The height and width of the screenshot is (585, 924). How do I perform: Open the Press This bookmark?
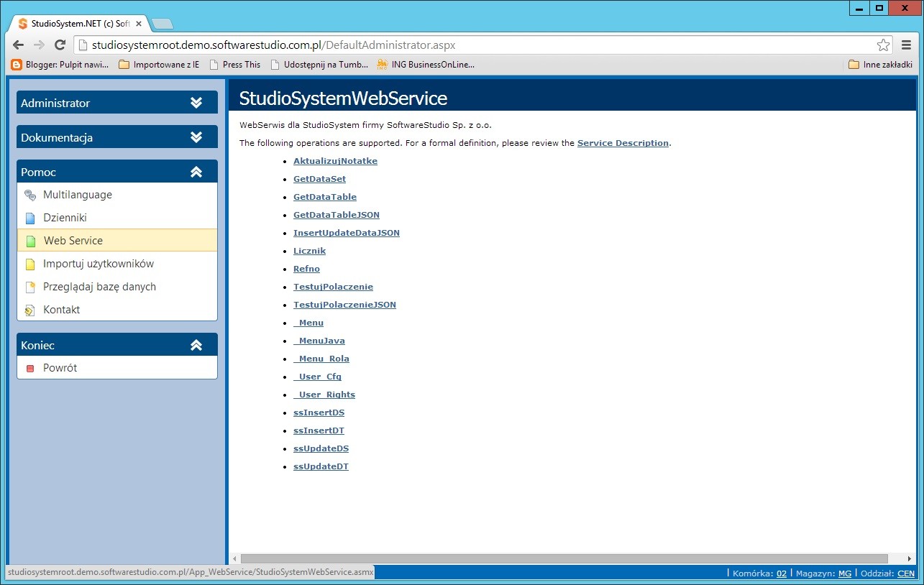point(235,65)
